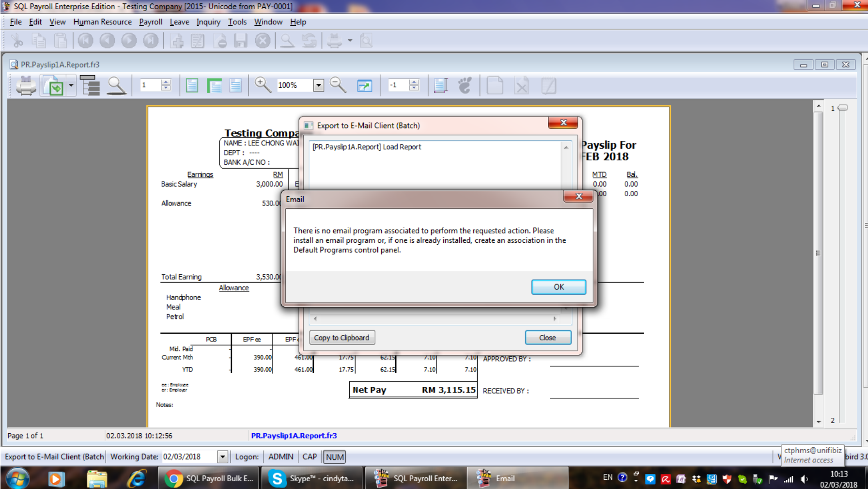Click the report preview vertical scrollbar
Viewport: 868px width, 489px height.
click(x=818, y=252)
